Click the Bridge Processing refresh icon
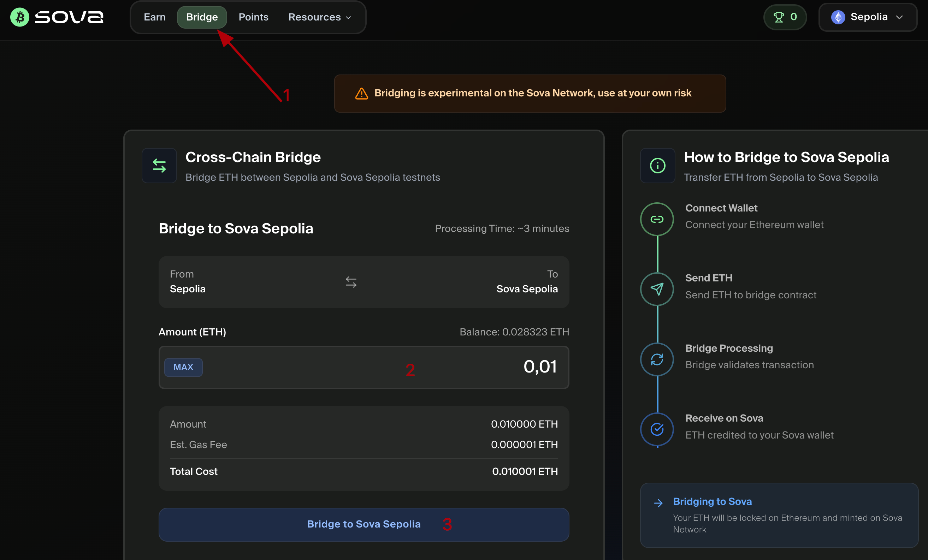 (x=657, y=359)
